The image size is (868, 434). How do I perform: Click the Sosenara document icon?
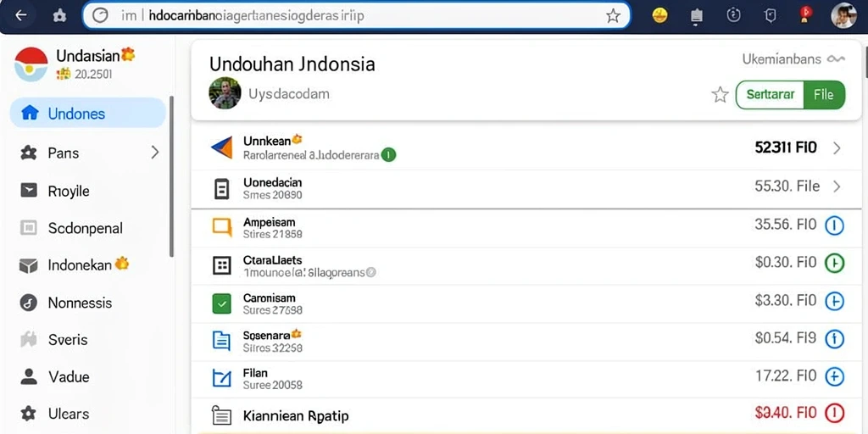pos(221,341)
